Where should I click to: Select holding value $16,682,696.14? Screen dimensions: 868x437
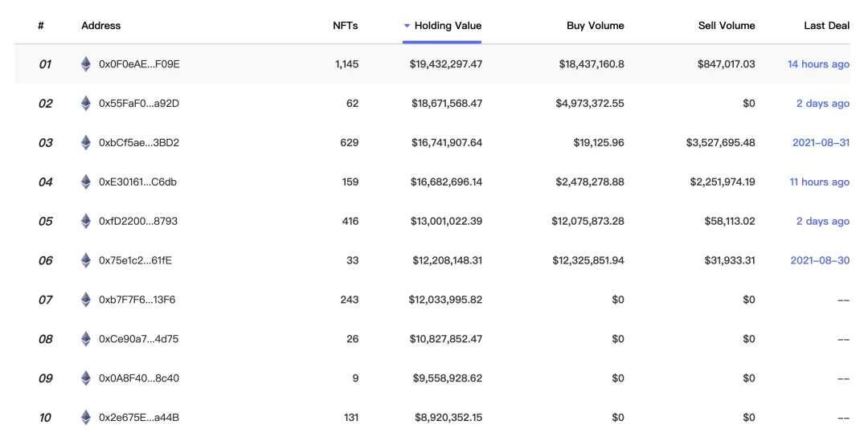click(x=446, y=182)
